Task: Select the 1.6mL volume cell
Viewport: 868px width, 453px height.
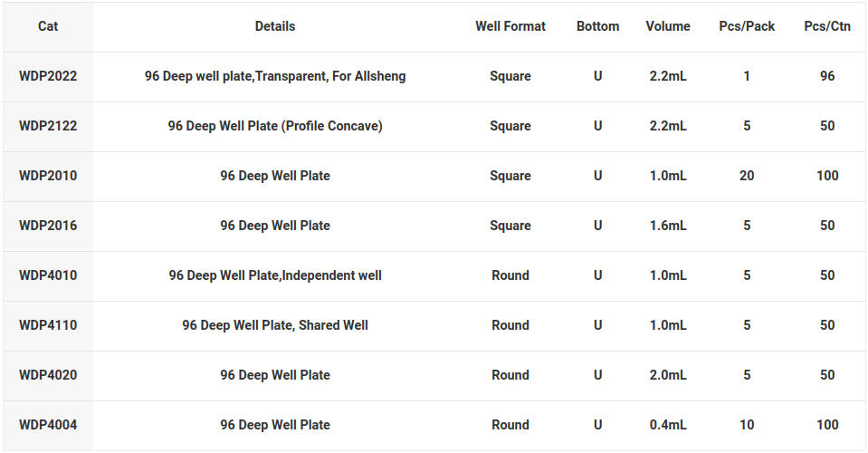Action: [x=668, y=226]
